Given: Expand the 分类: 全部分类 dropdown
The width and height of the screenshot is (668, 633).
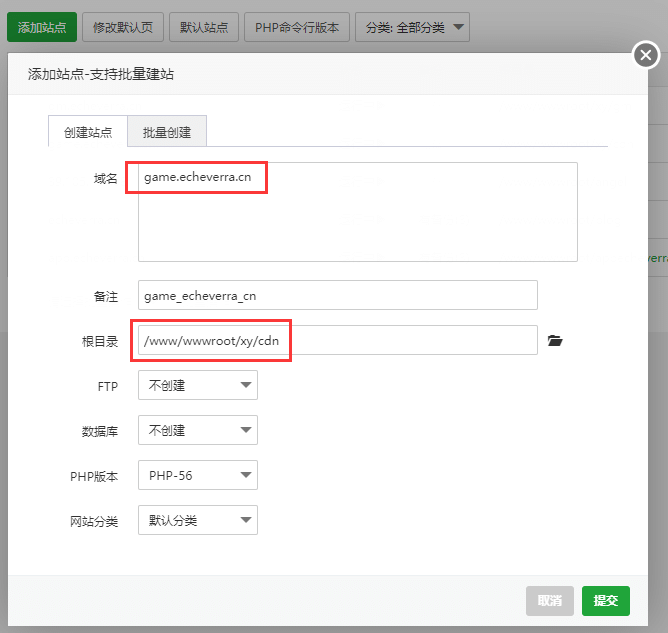Looking at the screenshot, I should [x=412, y=27].
